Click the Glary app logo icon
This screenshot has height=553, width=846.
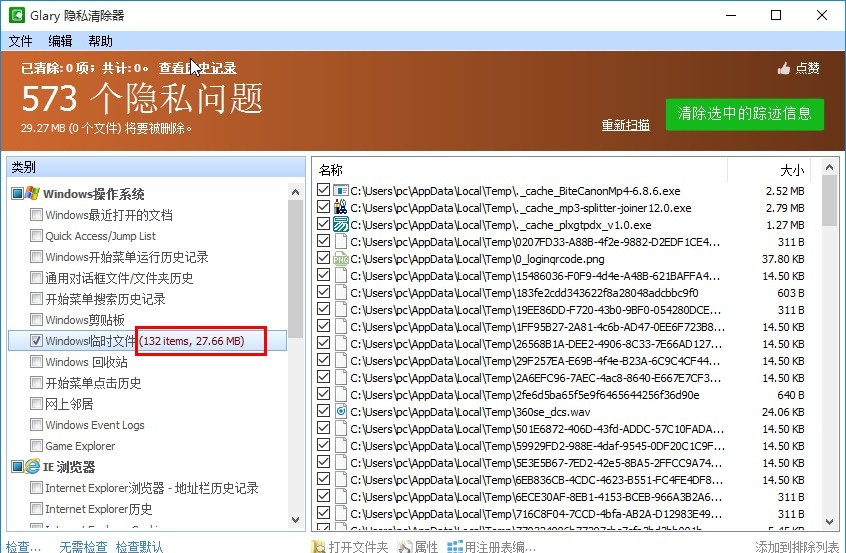[17, 15]
